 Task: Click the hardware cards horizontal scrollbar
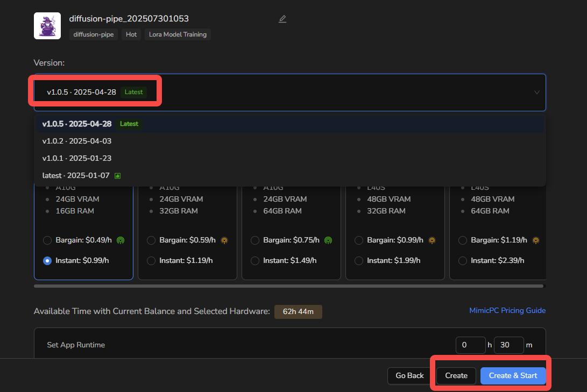[x=288, y=286]
